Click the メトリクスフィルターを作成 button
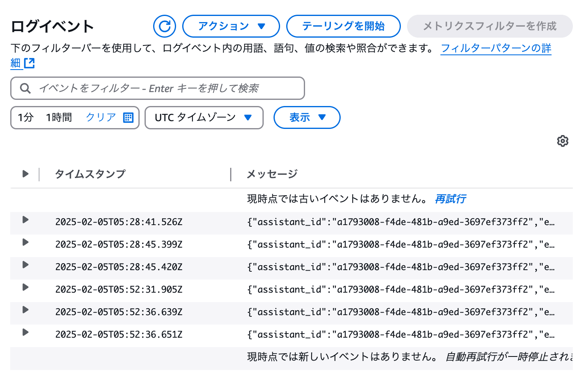 (490, 26)
